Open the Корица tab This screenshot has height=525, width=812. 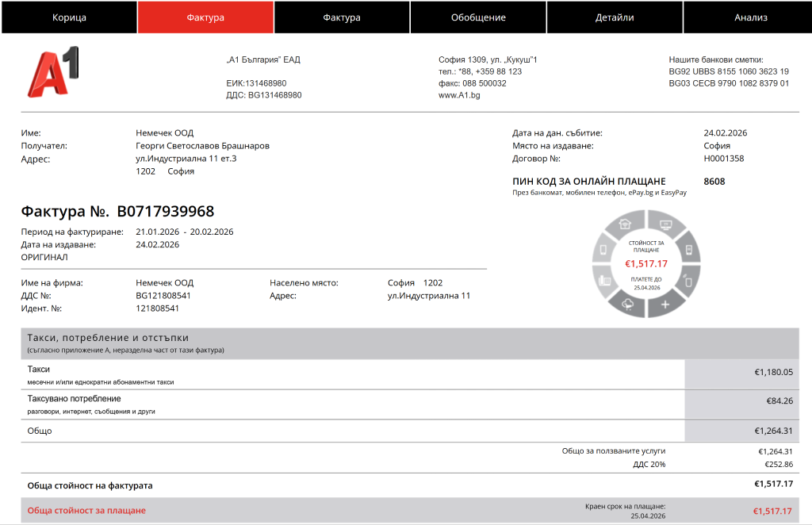pyautogui.click(x=69, y=17)
